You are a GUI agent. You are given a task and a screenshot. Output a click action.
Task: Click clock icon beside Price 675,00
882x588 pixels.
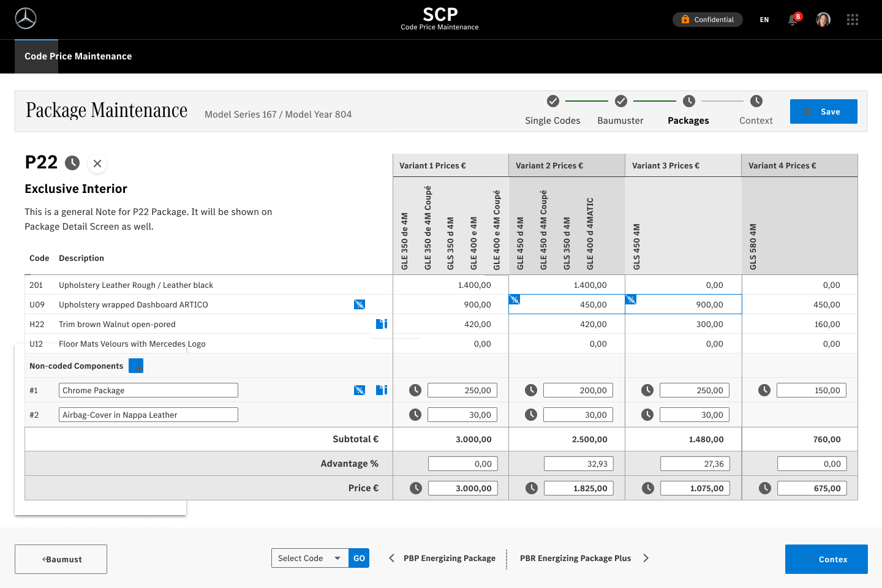point(765,488)
